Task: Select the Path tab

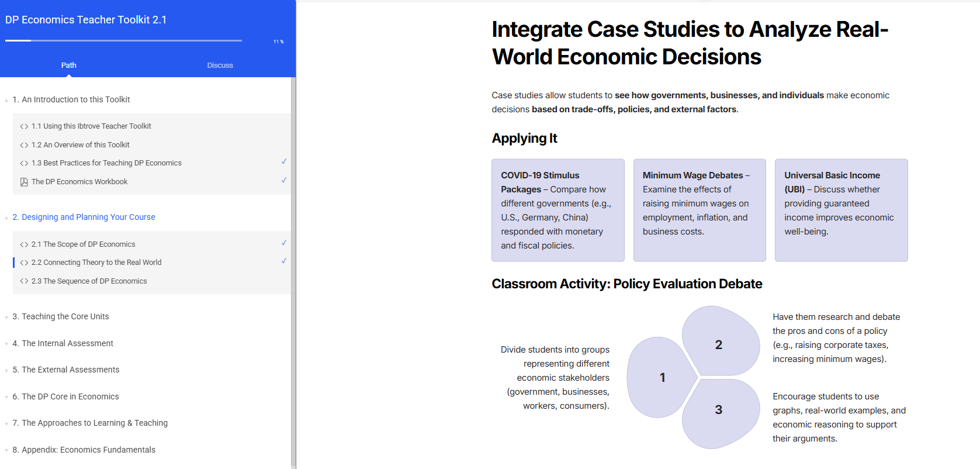Action: [x=69, y=65]
